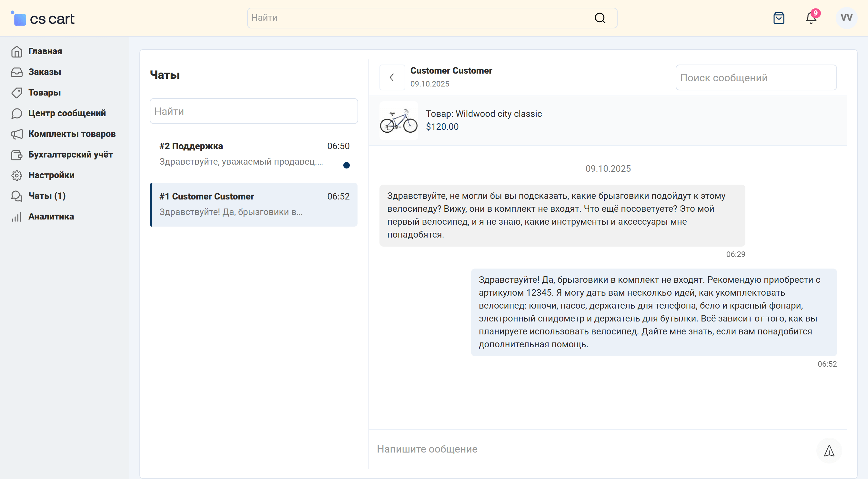The width and height of the screenshot is (868, 479).
Task: Open Главная in the sidebar
Action: 45,51
